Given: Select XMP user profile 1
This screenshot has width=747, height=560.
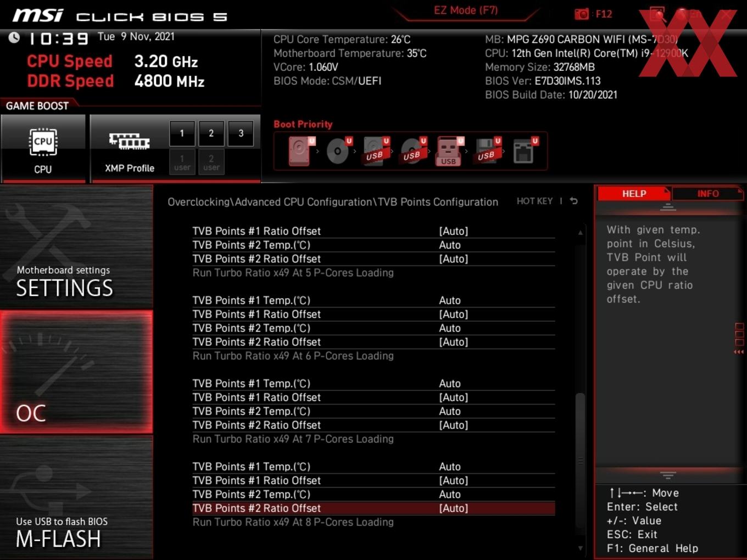Looking at the screenshot, I should point(182,162).
